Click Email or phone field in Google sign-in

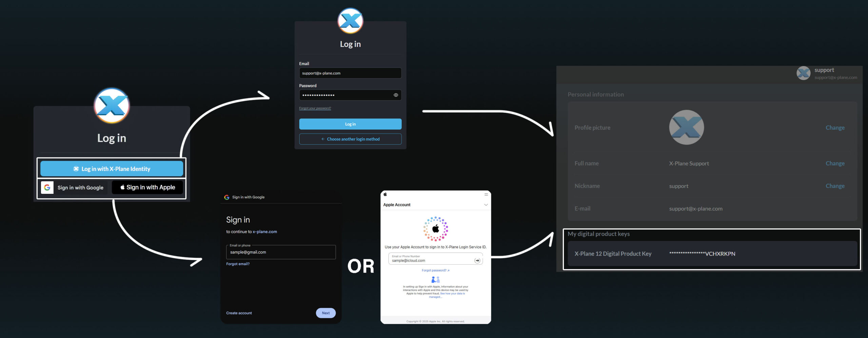[x=281, y=252]
